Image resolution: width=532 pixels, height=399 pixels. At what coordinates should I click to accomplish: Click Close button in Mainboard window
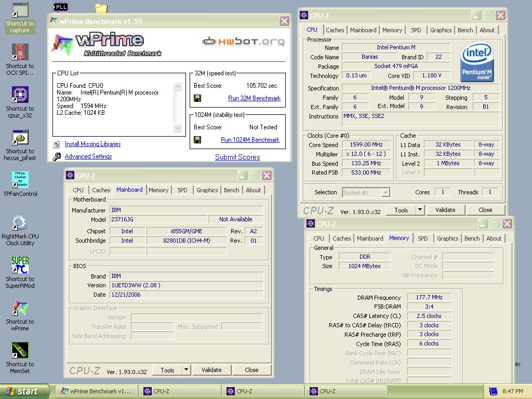click(x=251, y=370)
